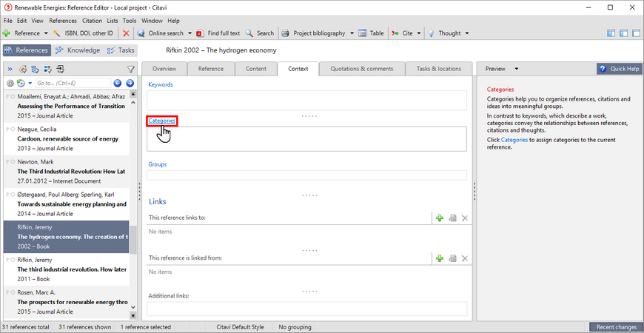Screen dimensions: 644x333
Task: Click the category tree icon in list toolbar
Action: 36,69
